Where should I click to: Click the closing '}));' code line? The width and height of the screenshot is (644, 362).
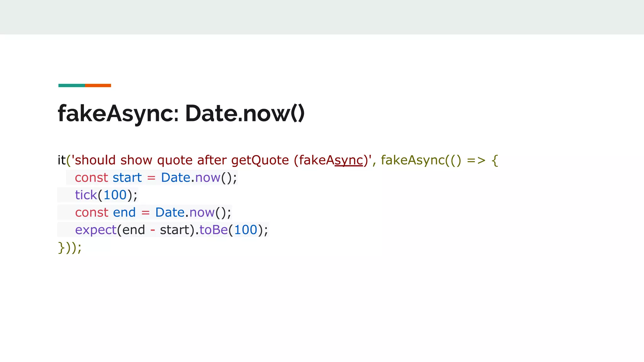pos(70,247)
